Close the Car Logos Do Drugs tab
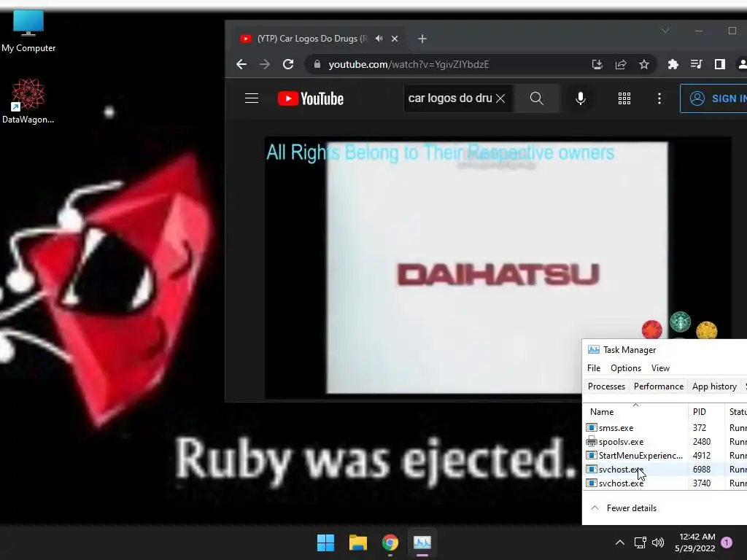 pyautogui.click(x=395, y=39)
